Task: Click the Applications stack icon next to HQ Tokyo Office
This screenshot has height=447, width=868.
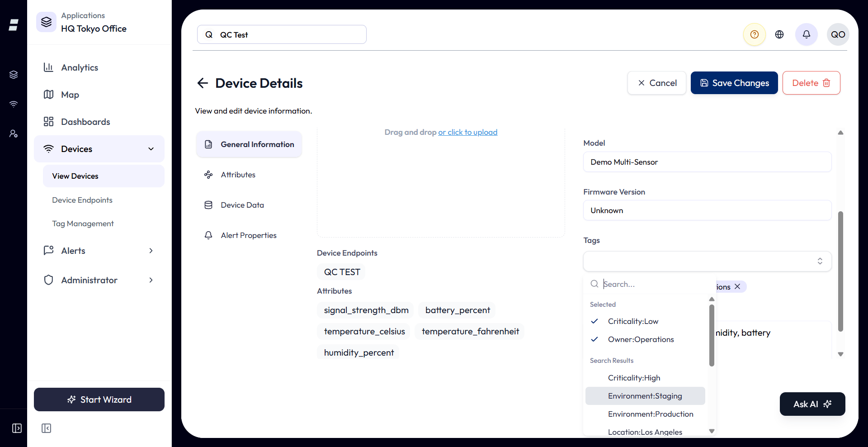Action: (x=46, y=22)
